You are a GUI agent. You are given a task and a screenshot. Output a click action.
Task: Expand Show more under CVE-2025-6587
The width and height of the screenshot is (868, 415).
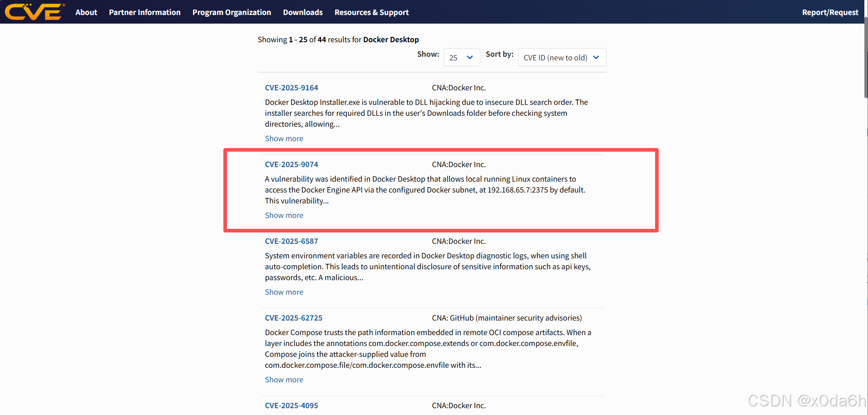284,292
